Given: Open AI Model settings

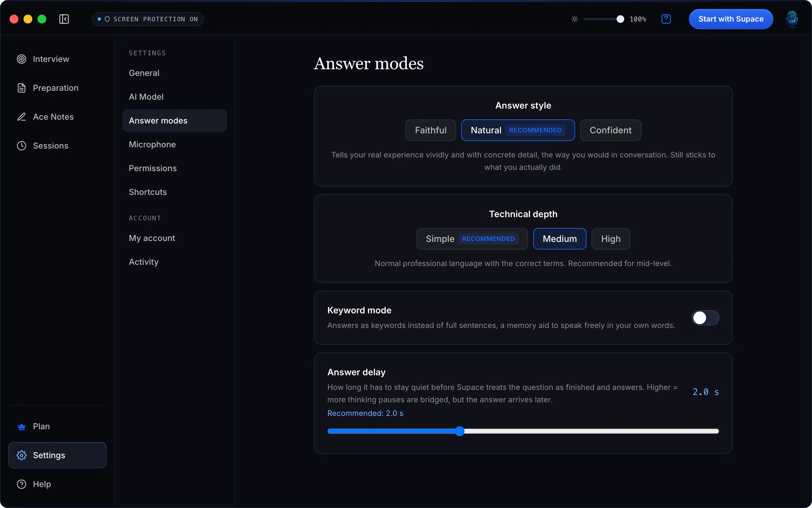Looking at the screenshot, I should coord(174,97).
